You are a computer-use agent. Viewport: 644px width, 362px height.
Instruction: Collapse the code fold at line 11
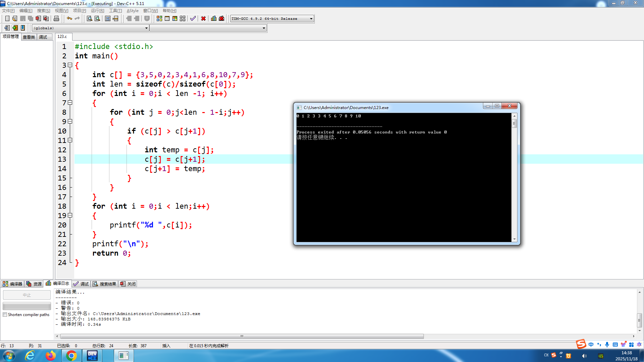70,140
